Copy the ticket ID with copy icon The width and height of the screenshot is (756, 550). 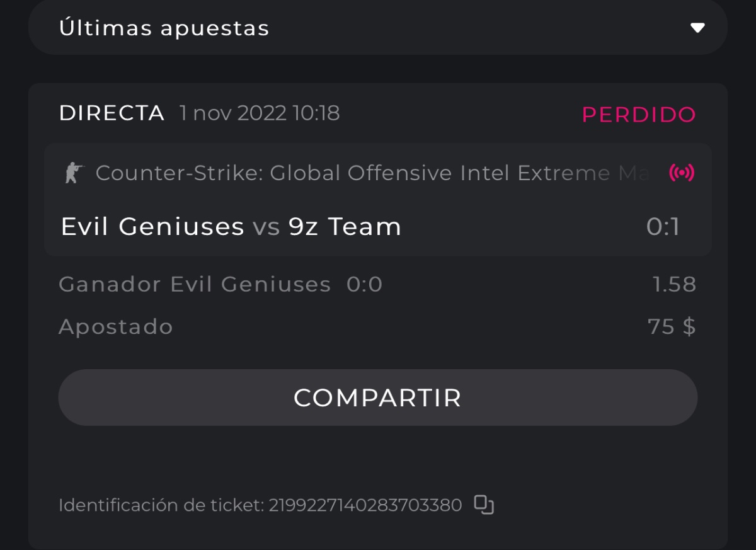(x=484, y=505)
